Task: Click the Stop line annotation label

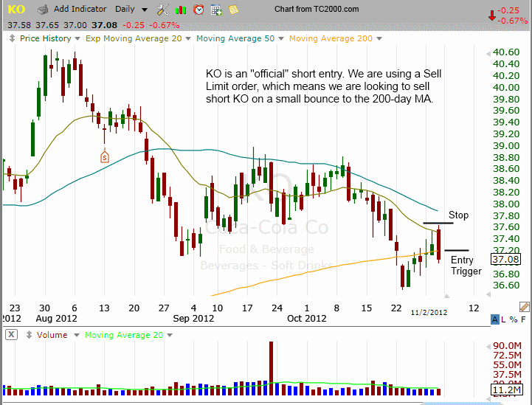Action: pos(458,215)
